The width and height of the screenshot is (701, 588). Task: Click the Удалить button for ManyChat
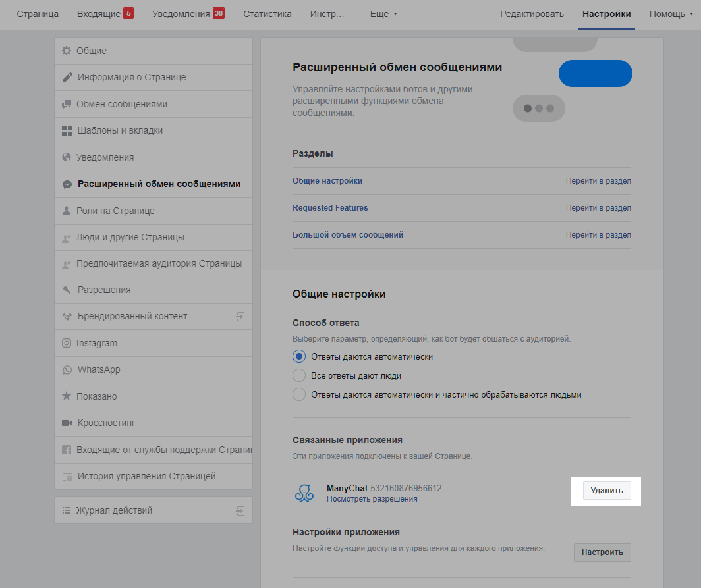(607, 491)
